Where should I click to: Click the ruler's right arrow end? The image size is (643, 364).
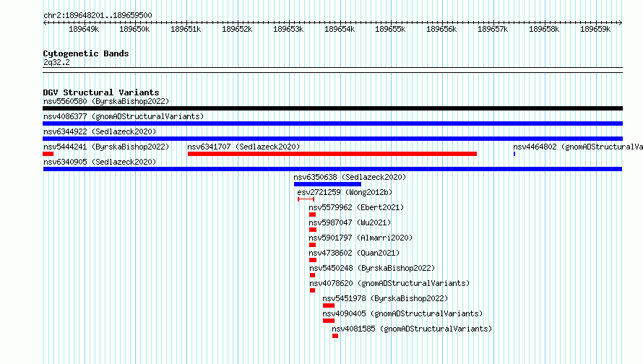pyautogui.click(x=621, y=22)
